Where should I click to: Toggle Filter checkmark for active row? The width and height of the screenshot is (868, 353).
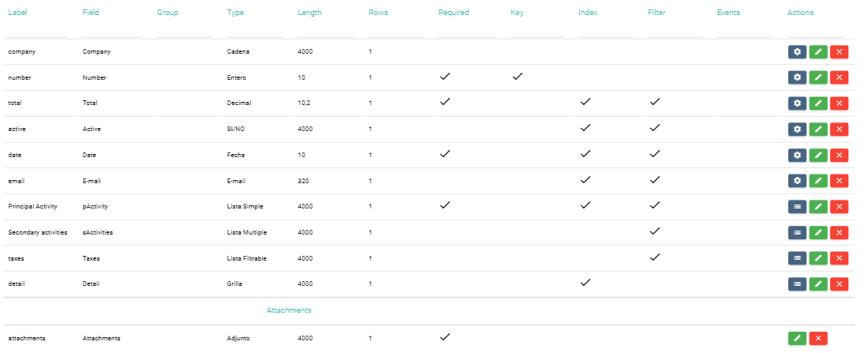pyautogui.click(x=655, y=128)
